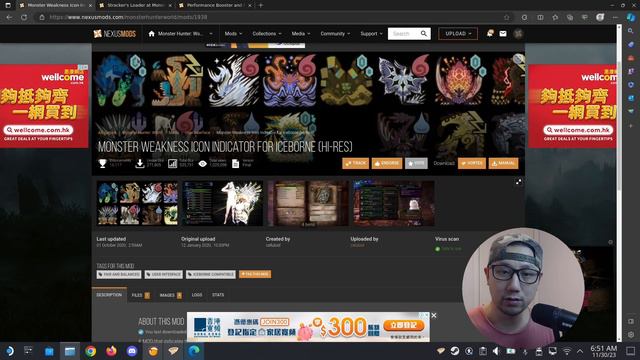Download with the Vortex button
Viewport: 640px width, 360px height.
472,163
